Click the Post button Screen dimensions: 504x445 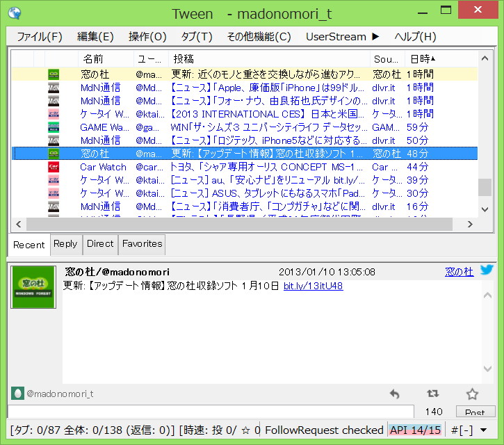(x=475, y=412)
